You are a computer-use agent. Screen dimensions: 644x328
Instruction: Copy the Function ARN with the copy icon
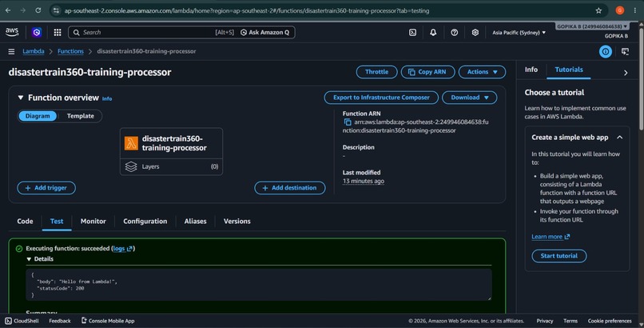coord(348,122)
